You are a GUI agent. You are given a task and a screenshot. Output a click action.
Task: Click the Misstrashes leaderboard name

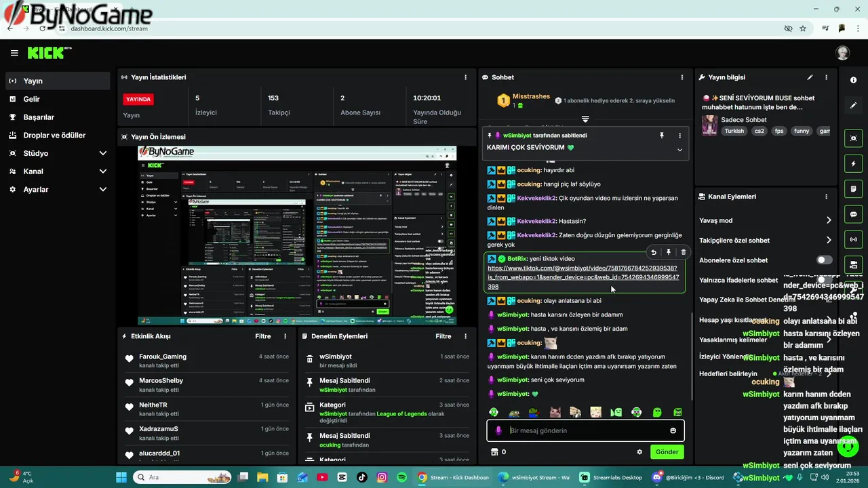pos(531,96)
